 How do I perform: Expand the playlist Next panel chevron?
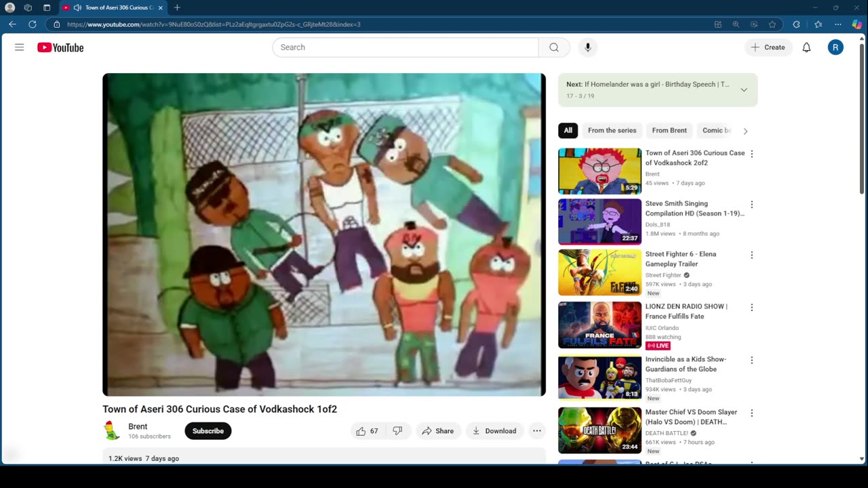(744, 90)
